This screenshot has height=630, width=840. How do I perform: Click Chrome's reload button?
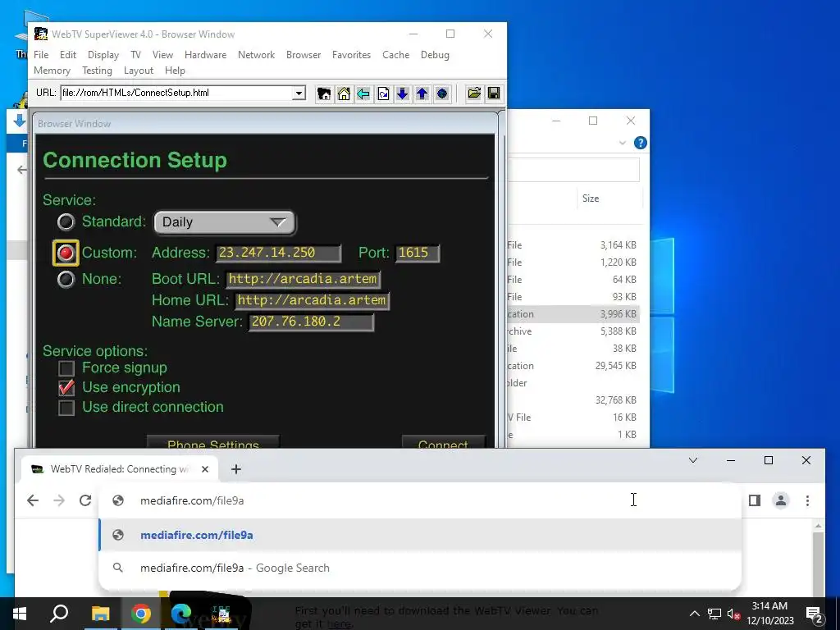point(85,500)
